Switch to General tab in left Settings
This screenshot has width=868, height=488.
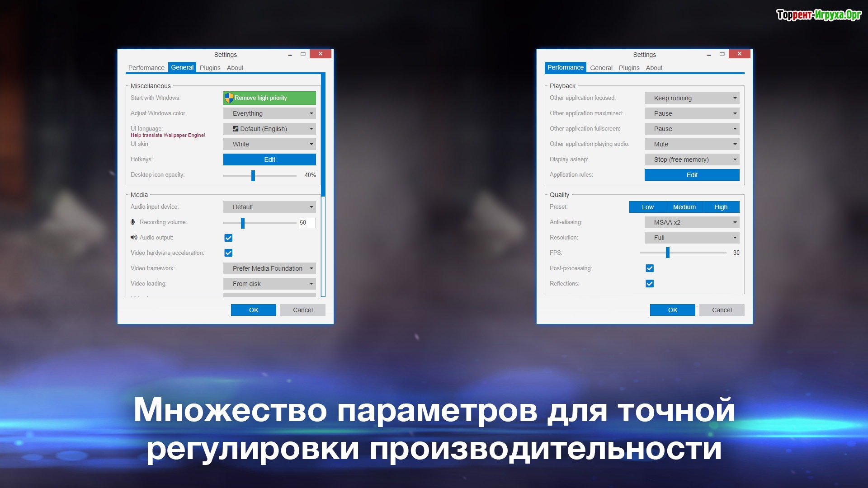(181, 67)
